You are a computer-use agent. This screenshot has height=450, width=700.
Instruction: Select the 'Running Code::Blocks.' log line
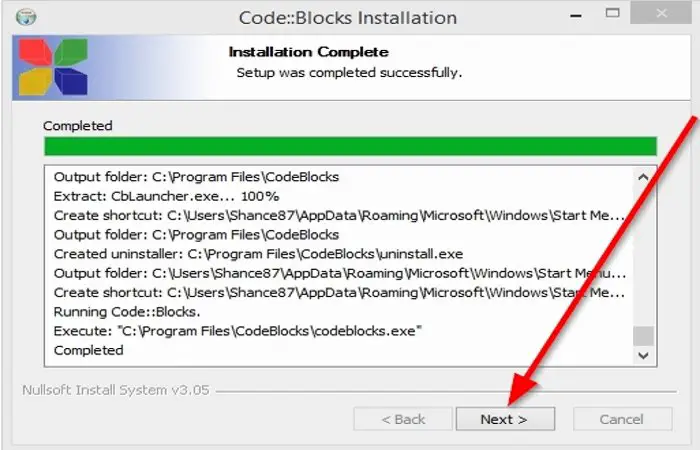pos(127,312)
